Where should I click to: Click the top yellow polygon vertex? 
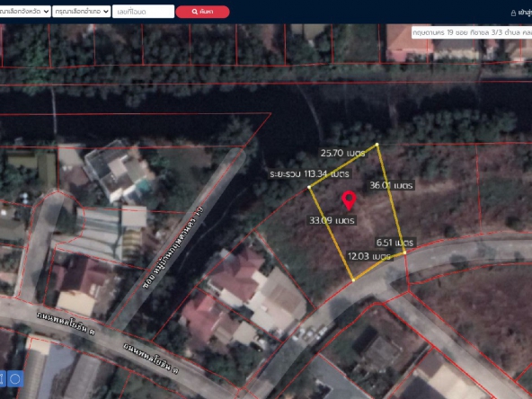tap(377, 145)
